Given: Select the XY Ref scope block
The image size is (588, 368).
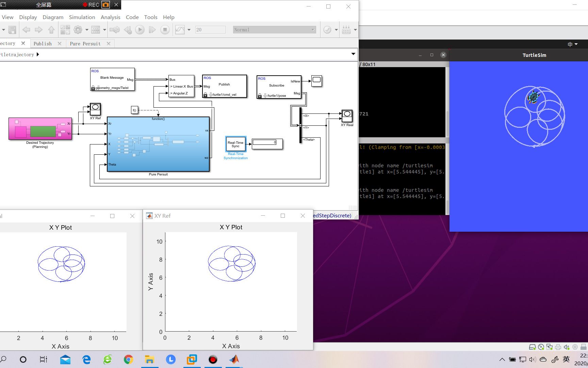Looking at the screenshot, I should tap(95, 109).
